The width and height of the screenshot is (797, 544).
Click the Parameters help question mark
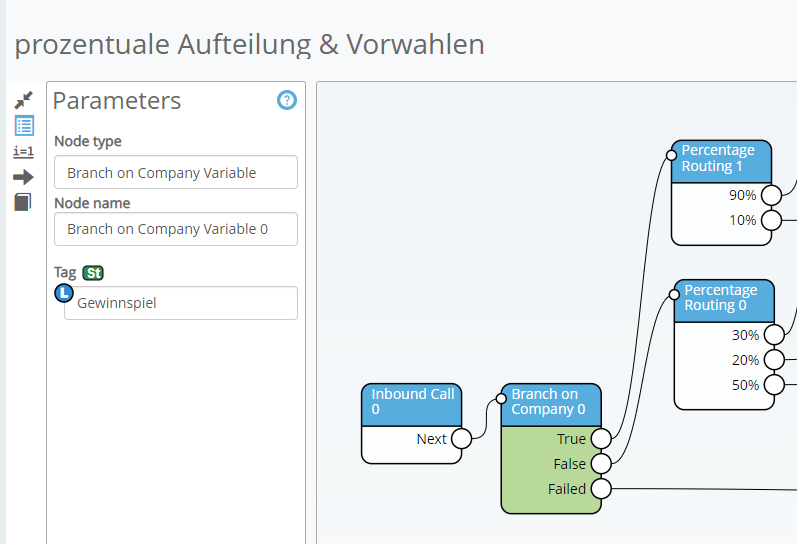287,100
